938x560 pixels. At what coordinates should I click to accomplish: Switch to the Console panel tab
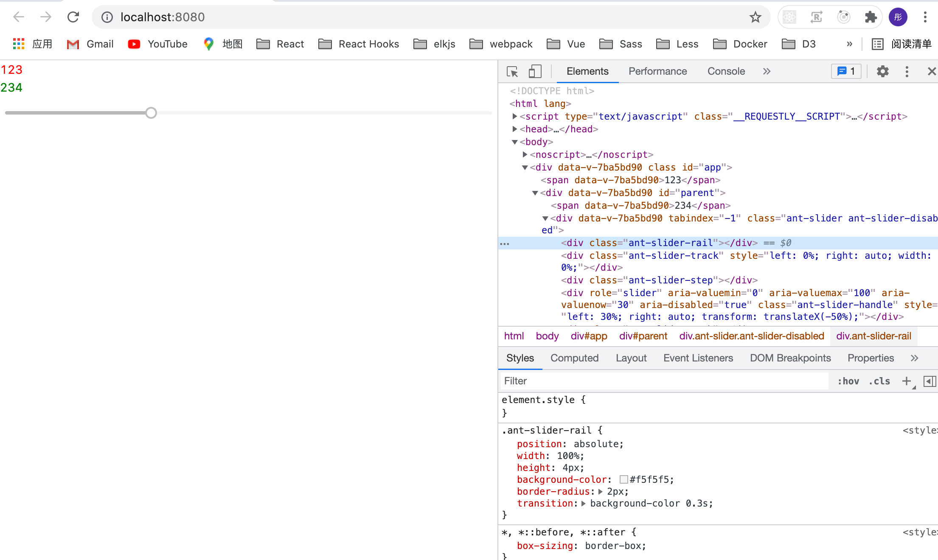[x=726, y=71]
